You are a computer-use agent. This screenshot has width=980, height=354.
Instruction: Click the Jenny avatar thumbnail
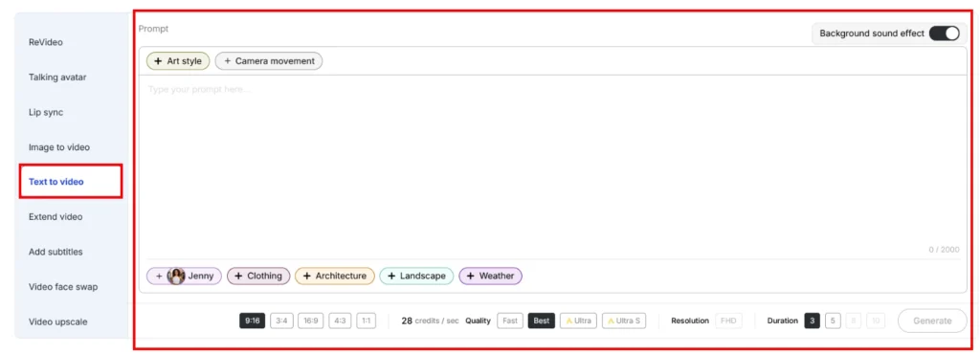[x=176, y=276]
